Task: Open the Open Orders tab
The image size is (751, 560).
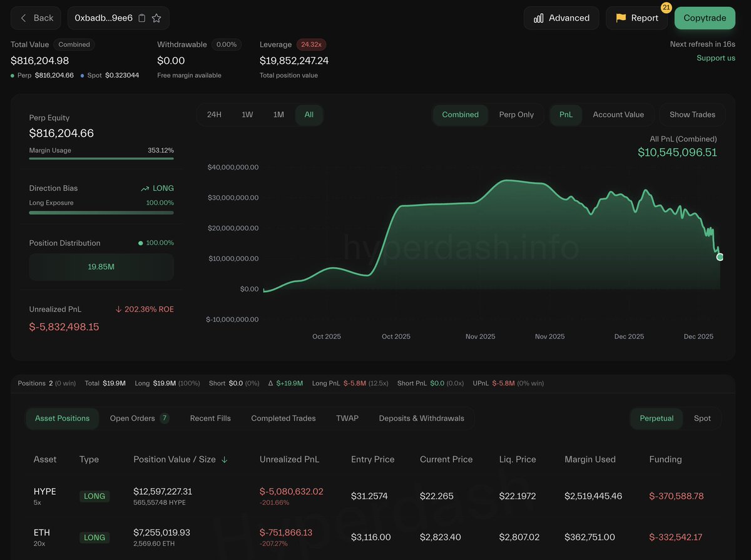Action: [133, 418]
